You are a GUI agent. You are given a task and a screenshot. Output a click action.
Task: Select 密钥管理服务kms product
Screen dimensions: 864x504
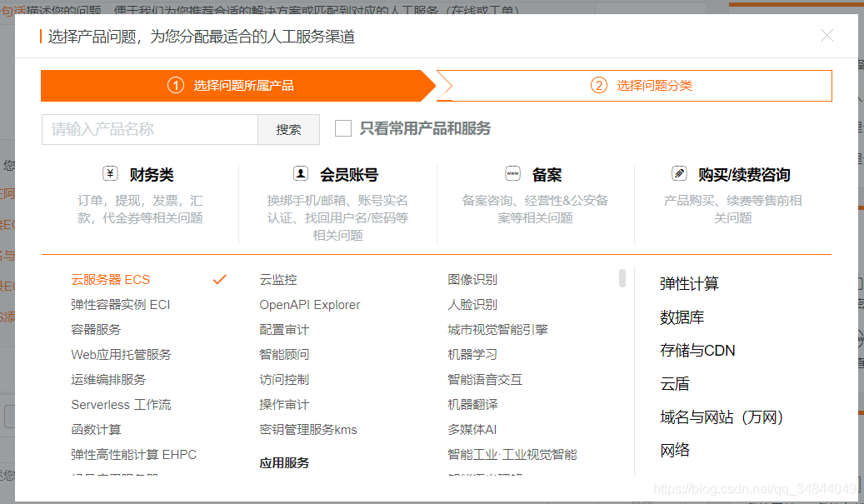click(x=308, y=430)
